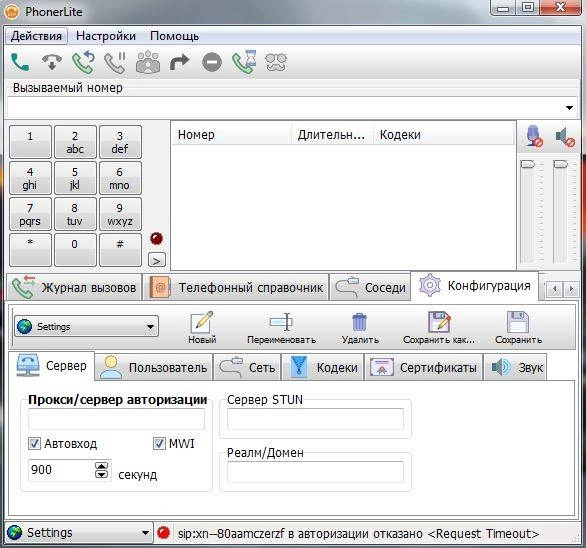Click the Hold call icon

click(115, 62)
